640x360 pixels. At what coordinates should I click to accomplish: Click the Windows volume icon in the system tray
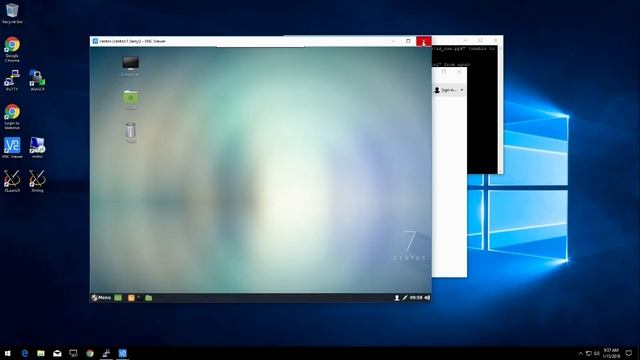tap(597, 353)
